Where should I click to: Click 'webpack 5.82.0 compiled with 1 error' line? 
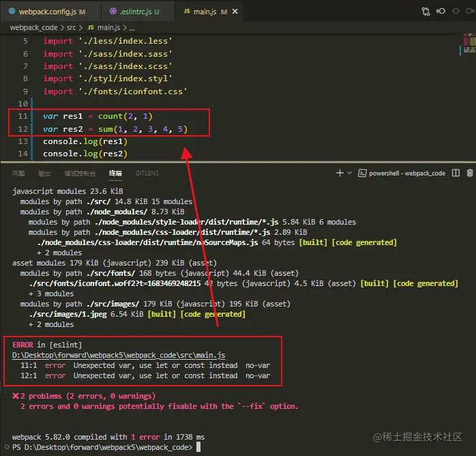[x=108, y=437]
